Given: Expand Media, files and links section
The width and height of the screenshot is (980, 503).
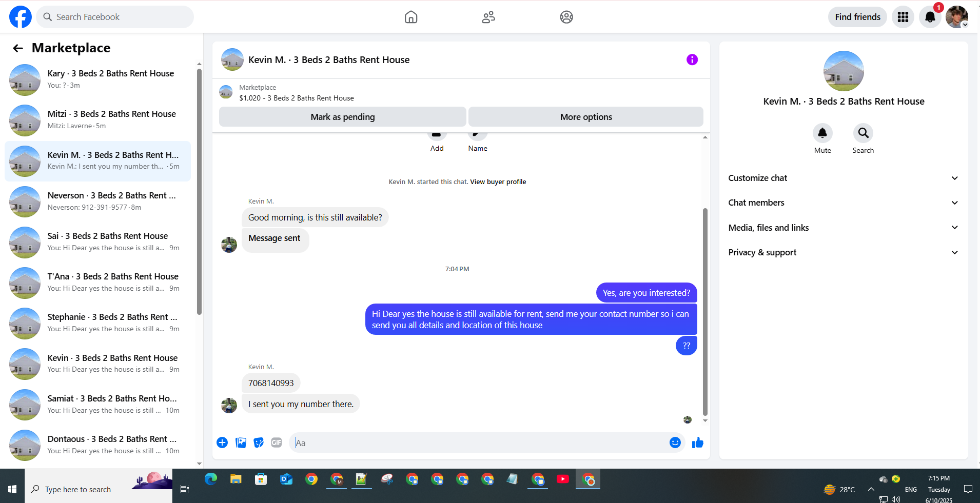Looking at the screenshot, I should [x=844, y=228].
